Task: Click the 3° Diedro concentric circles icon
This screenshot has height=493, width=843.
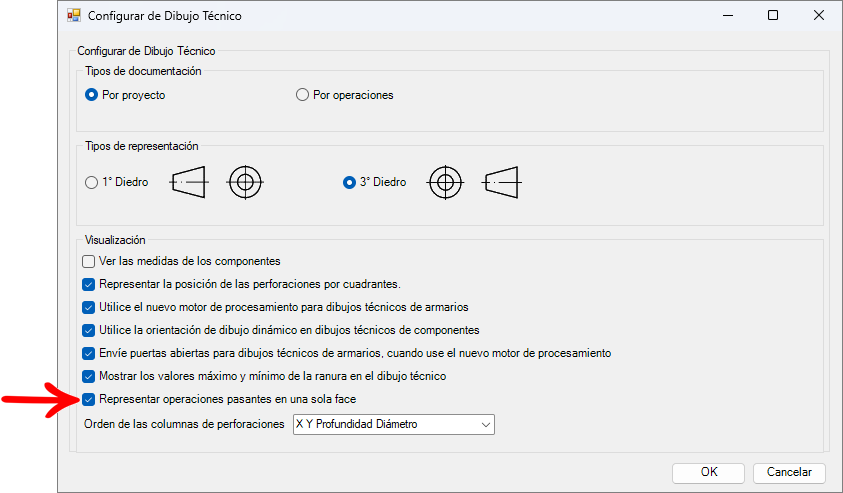Action: pyautogui.click(x=445, y=182)
